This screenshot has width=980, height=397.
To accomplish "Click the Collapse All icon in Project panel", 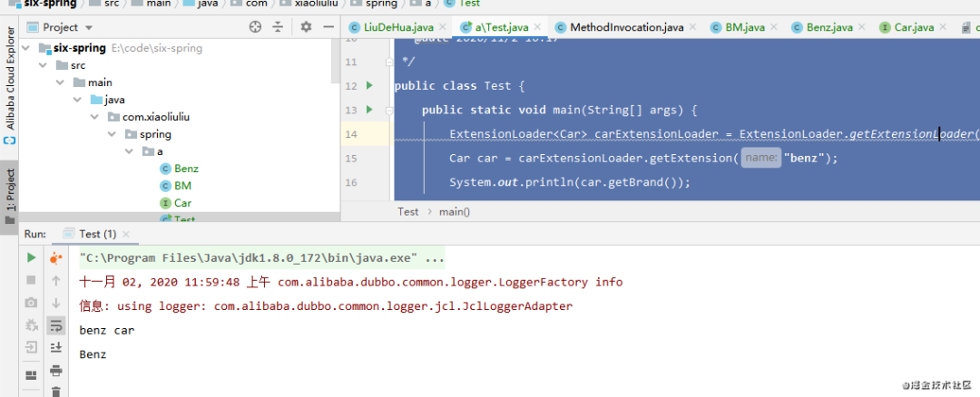I will click(279, 27).
